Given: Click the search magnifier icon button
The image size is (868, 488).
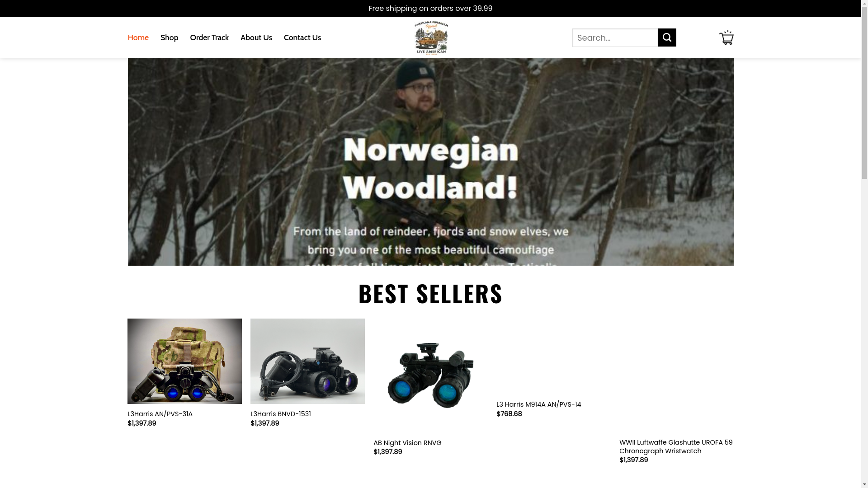Looking at the screenshot, I should click(667, 38).
